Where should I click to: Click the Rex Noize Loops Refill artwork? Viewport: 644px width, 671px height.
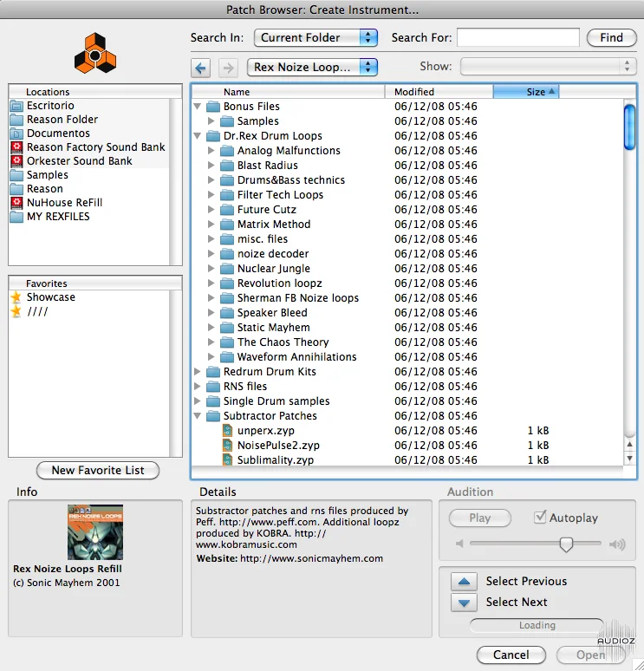[95, 532]
